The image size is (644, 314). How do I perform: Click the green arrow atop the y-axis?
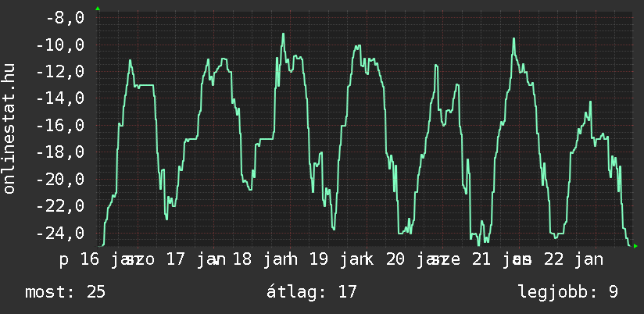98,9
